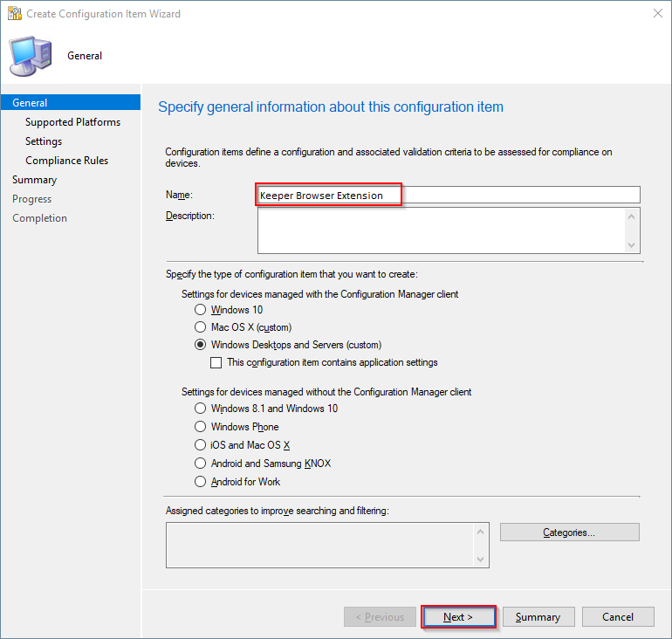Click the General computer icon in header
672x639 pixels.
click(30, 56)
